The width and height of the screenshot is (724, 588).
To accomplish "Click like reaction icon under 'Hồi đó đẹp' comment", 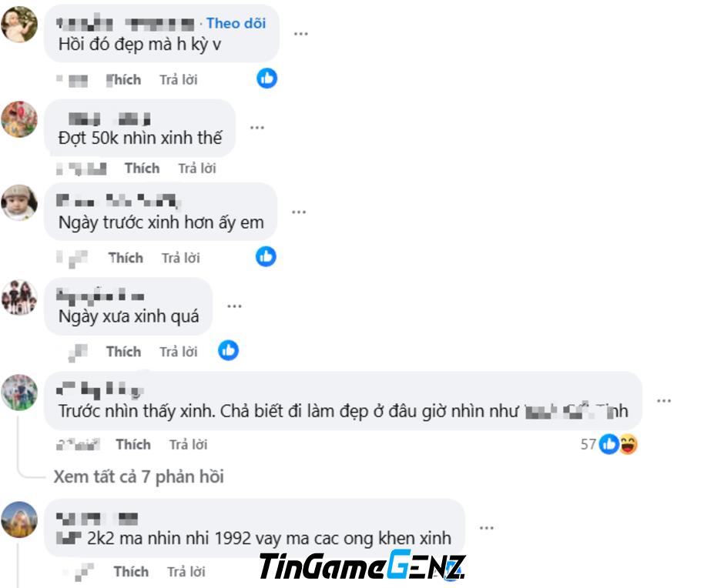I will 267,79.
